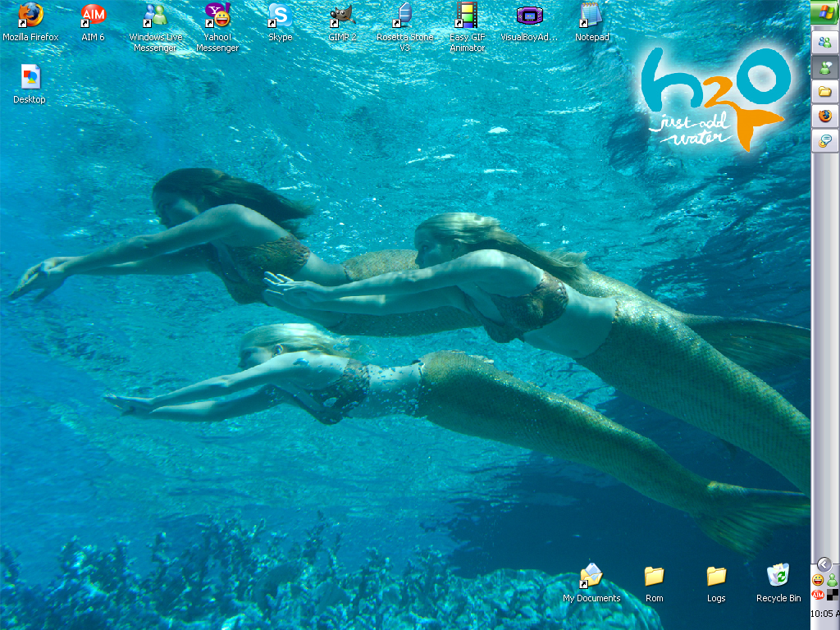Viewport: 840px width, 630px height.
Task: Switch to the Yahoo chat taskbar button
Action: pos(825,141)
